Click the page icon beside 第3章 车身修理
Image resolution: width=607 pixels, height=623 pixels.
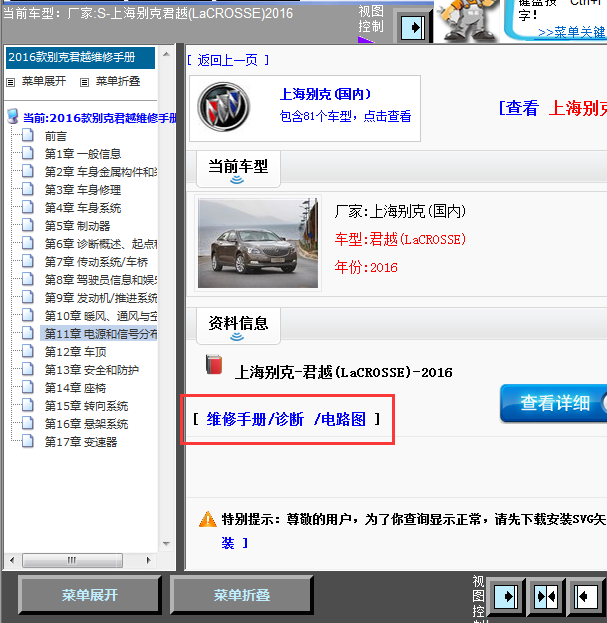coord(27,189)
